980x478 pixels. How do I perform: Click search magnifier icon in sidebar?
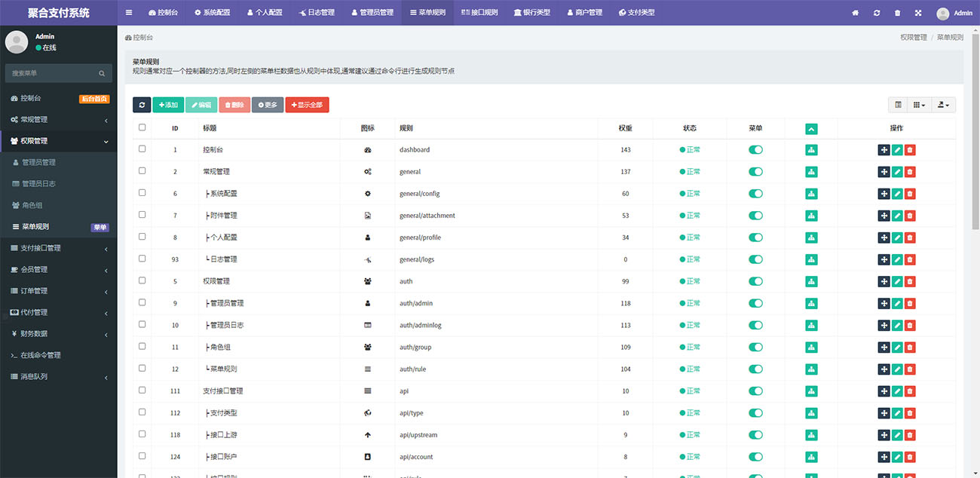pos(102,73)
